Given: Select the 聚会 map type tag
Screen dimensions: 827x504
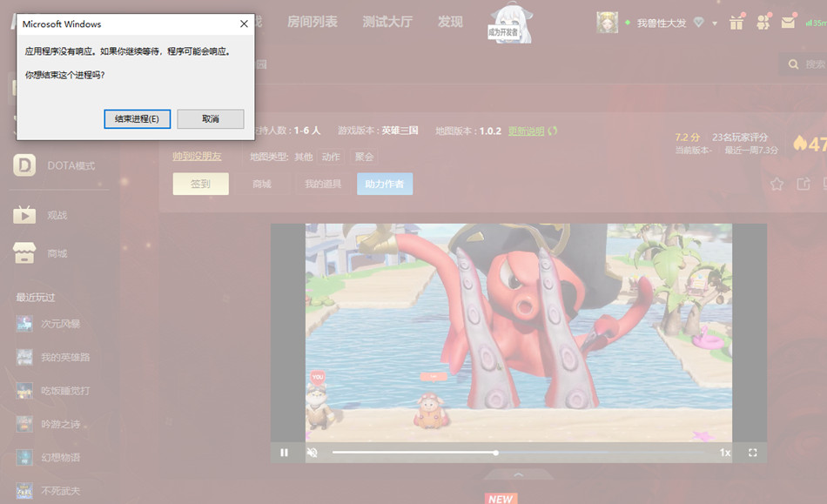Looking at the screenshot, I should pos(364,157).
